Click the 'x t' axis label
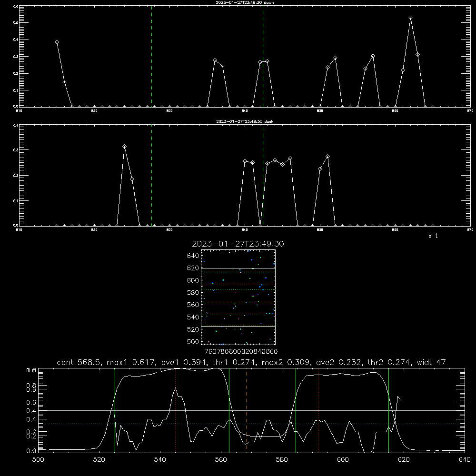Image resolution: width=476 pixels, height=476 pixels. click(433, 236)
